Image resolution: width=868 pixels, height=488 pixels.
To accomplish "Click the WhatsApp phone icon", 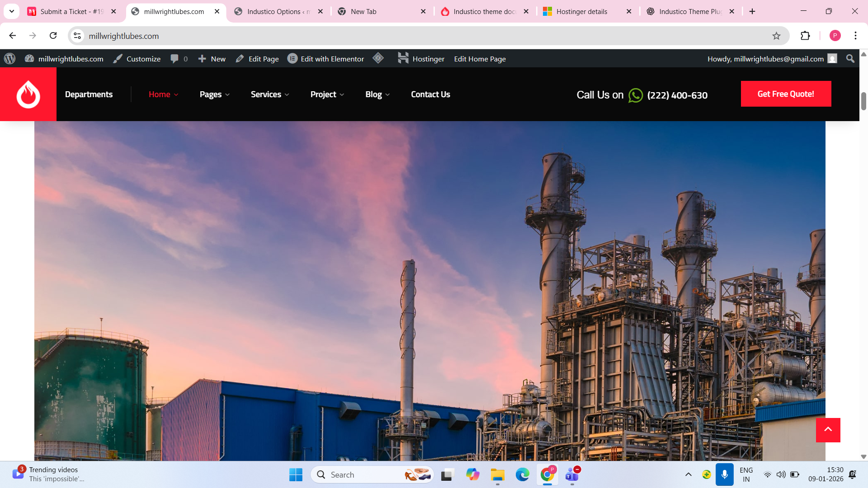I will [x=635, y=95].
